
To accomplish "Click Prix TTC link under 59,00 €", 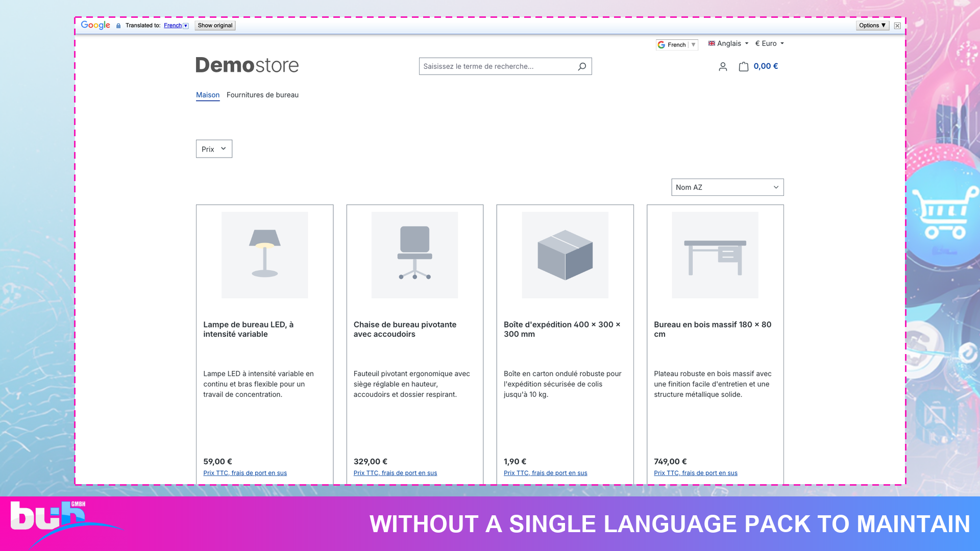I will (x=245, y=473).
